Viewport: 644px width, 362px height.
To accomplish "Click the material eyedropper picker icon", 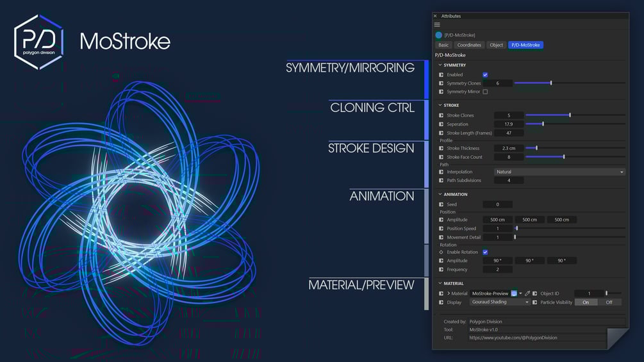I will pyautogui.click(x=527, y=293).
